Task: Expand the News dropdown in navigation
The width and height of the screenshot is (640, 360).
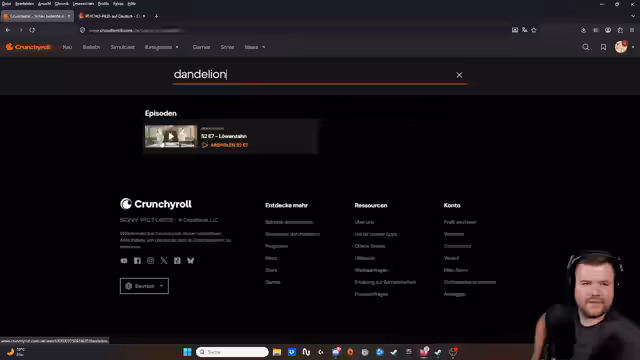Action: point(255,47)
